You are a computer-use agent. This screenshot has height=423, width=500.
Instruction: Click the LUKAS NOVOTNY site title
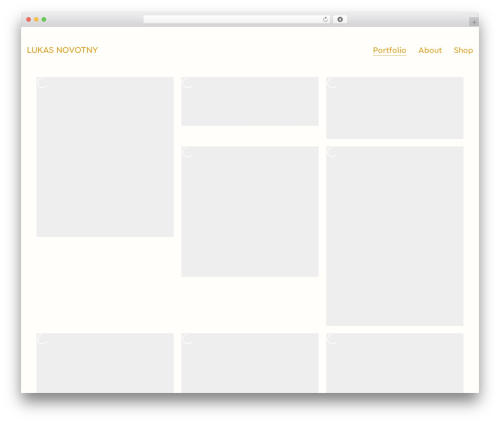tap(62, 50)
